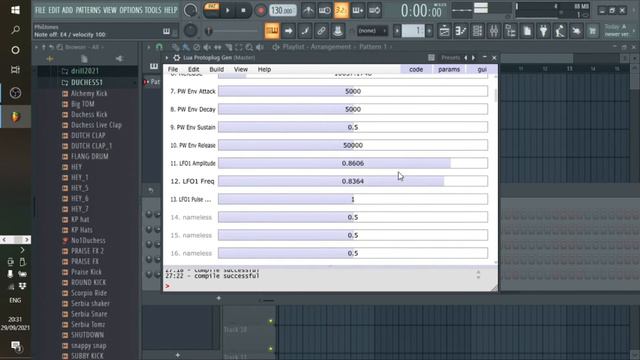Viewport: 640px width, 360px height.
Task: Click LFO1 Amplitude slider showing 0.8606
Action: click(x=353, y=163)
